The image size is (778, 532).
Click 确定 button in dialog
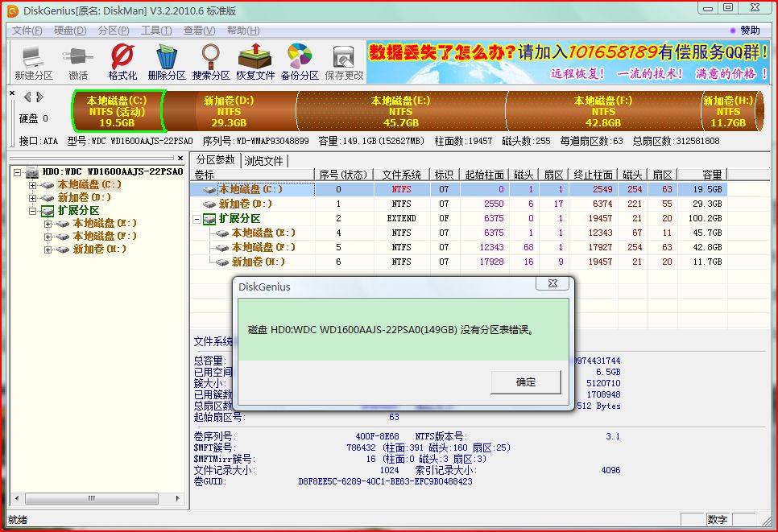pos(525,382)
